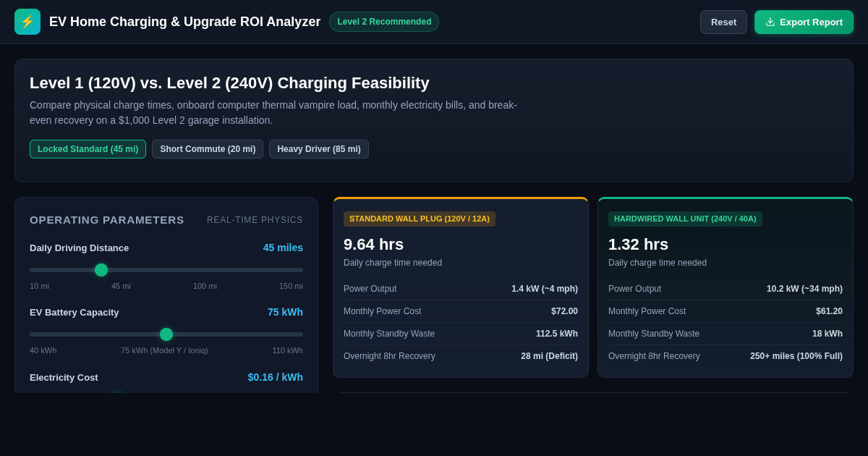This screenshot has width=868, height=456.
Task: Click the 45 miles value readout
Action: pos(283,248)
